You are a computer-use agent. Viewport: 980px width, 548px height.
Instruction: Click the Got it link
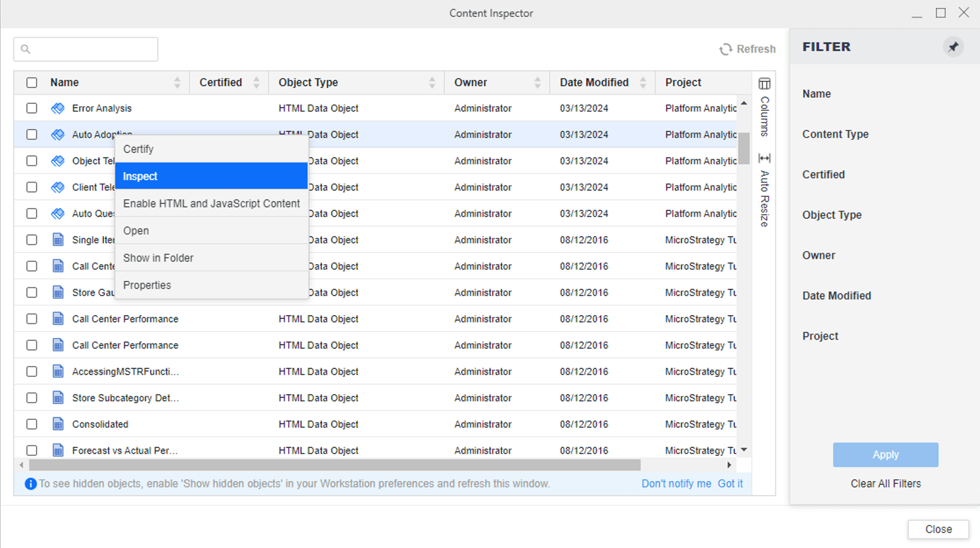point(730,484)
